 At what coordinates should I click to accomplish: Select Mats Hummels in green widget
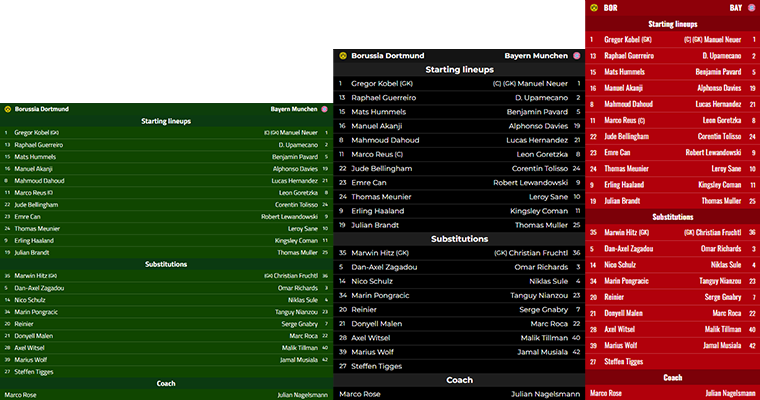pyautogui.click(x=35, y=157)
